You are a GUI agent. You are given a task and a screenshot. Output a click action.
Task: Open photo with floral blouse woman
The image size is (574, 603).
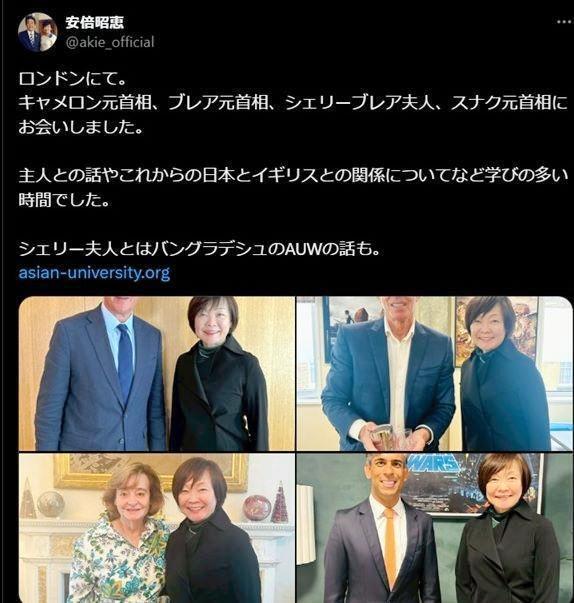pos(156,528)
